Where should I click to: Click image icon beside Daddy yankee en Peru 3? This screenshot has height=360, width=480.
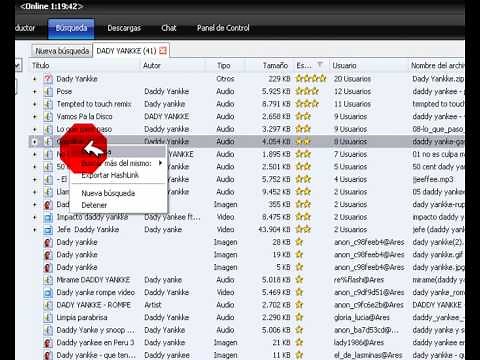[x=48, y=343]
